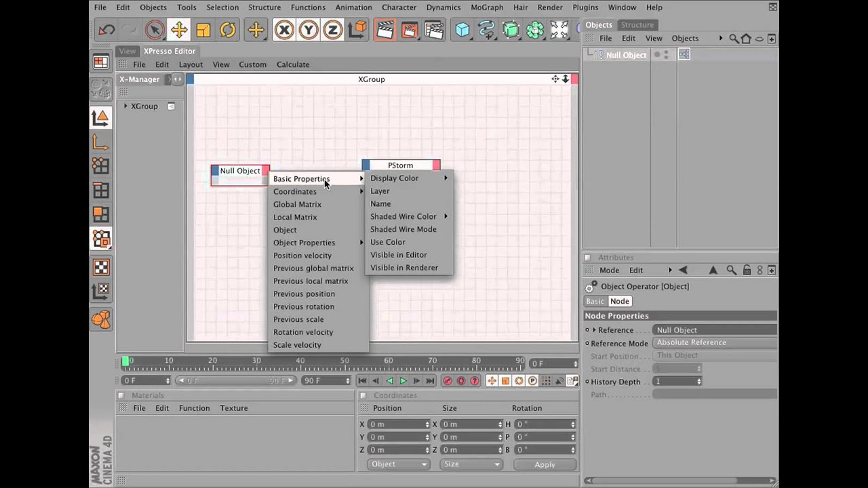Go to the end of animation

click(430, 381)
